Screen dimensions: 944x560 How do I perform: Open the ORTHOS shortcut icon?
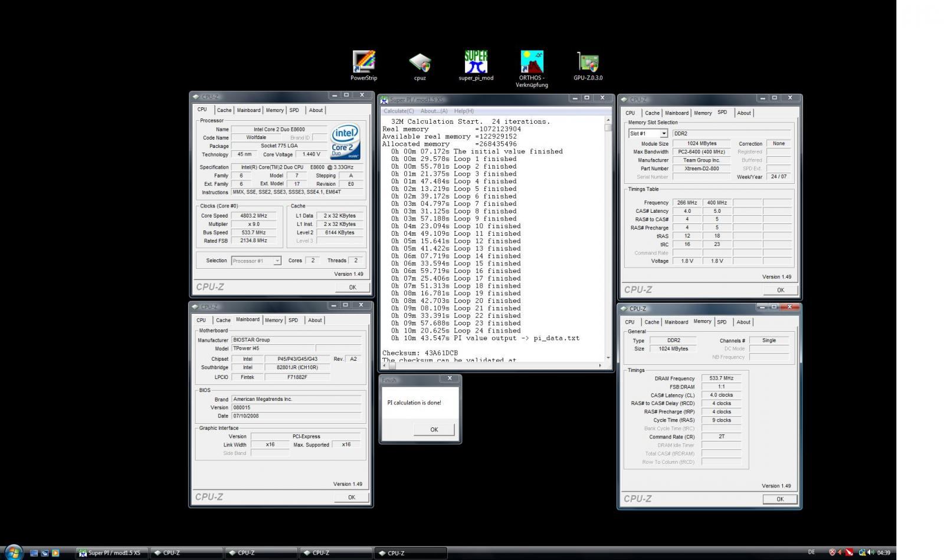pos(532,62)
